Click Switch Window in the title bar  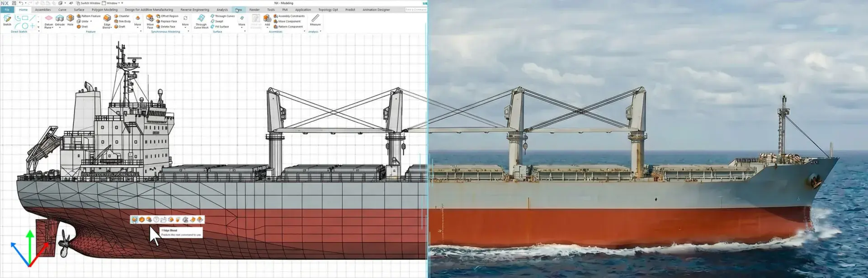tap(88, 3)
